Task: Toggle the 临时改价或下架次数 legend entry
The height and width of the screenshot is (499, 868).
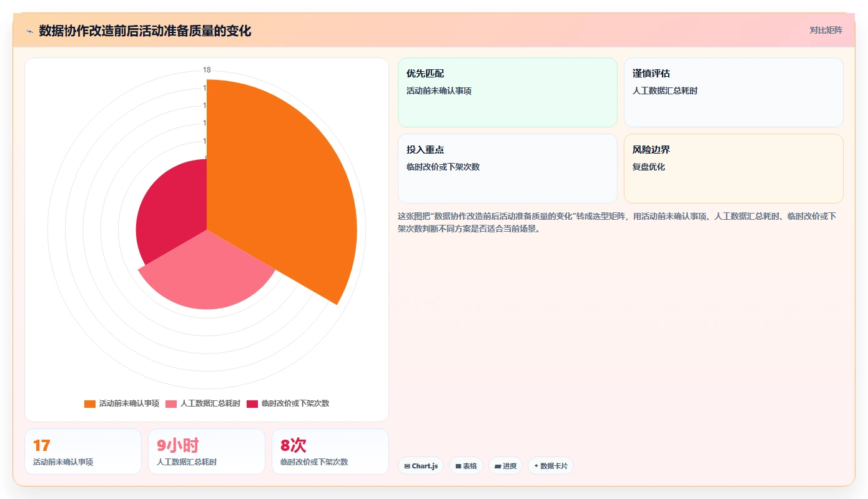Action: tap(288, 403)
